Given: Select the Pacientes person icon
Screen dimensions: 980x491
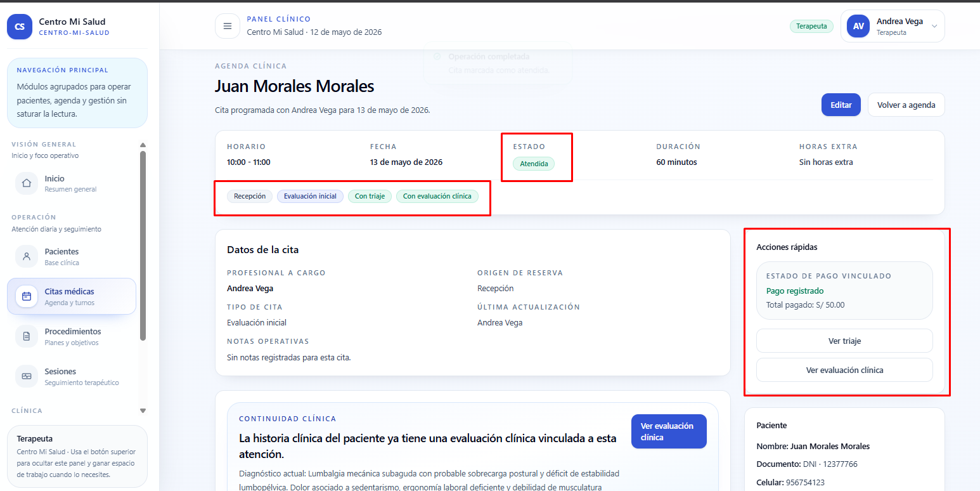Looking at the screenshot, I should tap(27, 256).
